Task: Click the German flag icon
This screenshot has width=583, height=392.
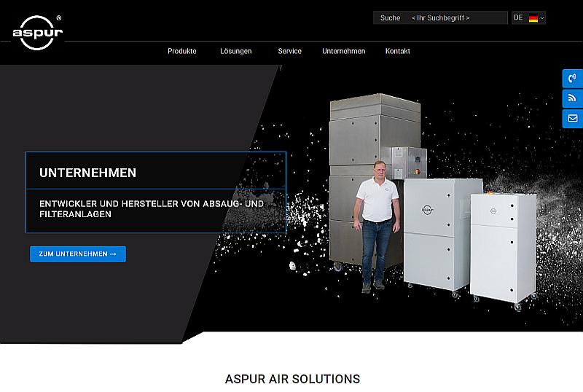Action: (x=533, y=18)
